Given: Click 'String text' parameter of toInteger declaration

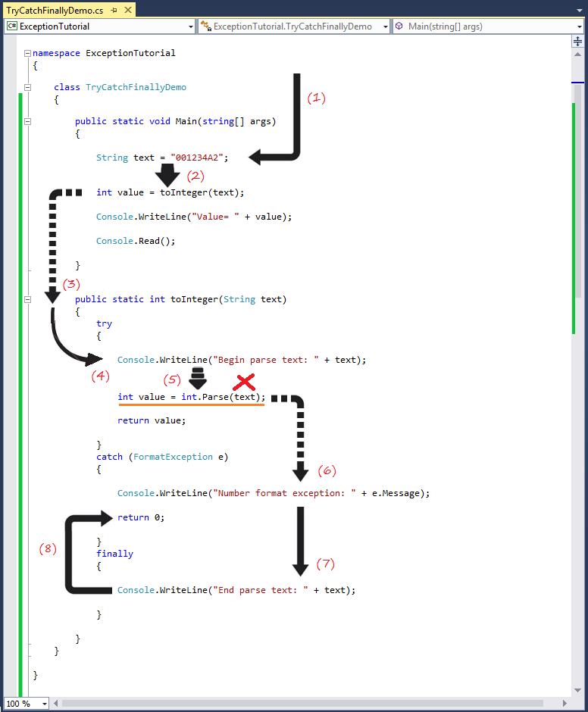Looking at the screenshot, I should pos(252,299).
